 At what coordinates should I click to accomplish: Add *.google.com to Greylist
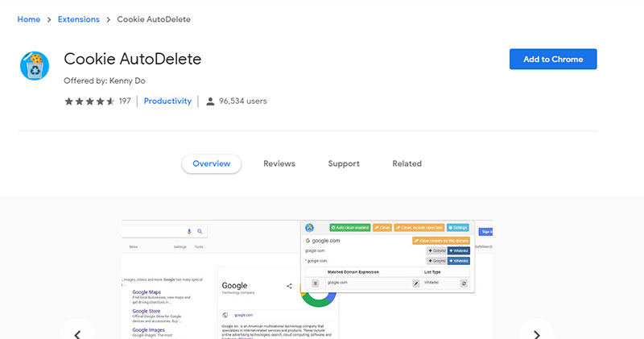coord(436,261)
